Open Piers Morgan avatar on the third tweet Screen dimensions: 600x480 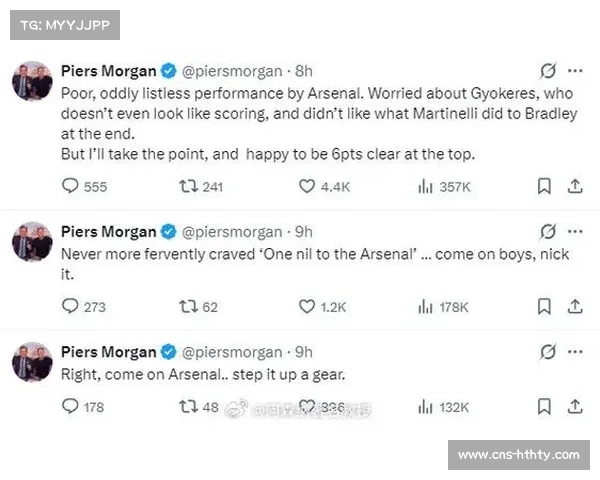(32, 361)
